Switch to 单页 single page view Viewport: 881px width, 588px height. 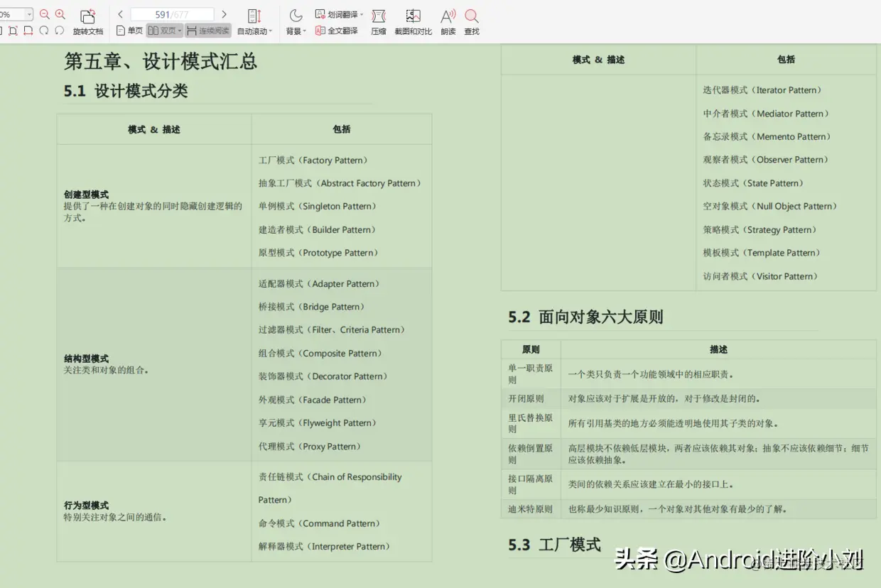click(x=129, y=31)
